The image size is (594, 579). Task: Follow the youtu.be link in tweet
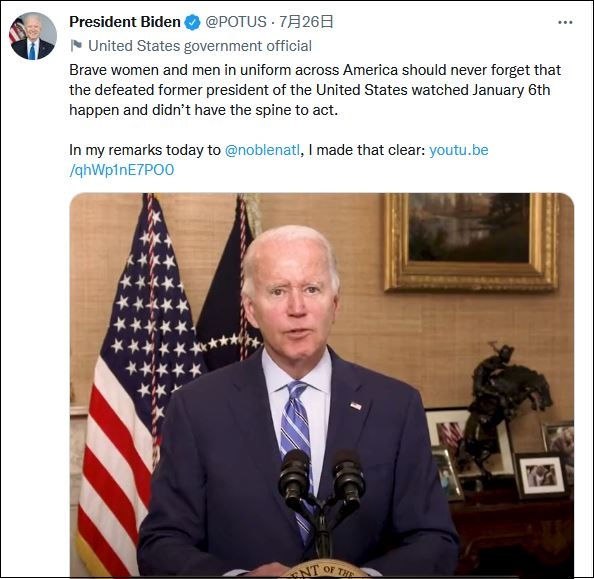click(x=458, y=150)
